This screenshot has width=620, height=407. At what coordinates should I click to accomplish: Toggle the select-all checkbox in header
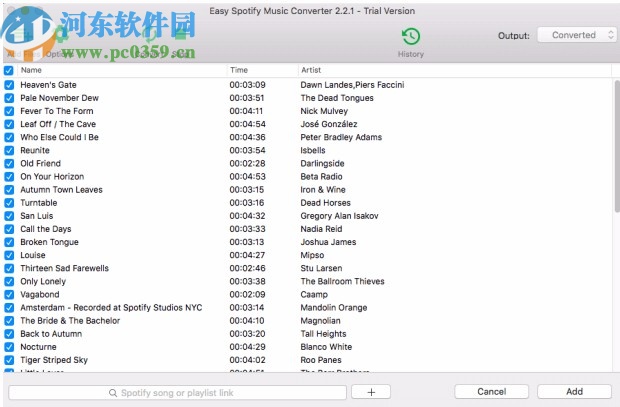coord(9,70)
